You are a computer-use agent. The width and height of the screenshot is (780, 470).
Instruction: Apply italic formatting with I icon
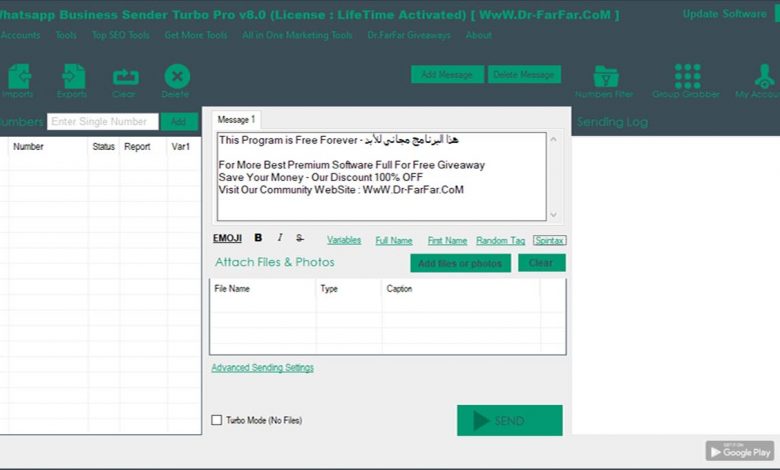pos(280,238)
